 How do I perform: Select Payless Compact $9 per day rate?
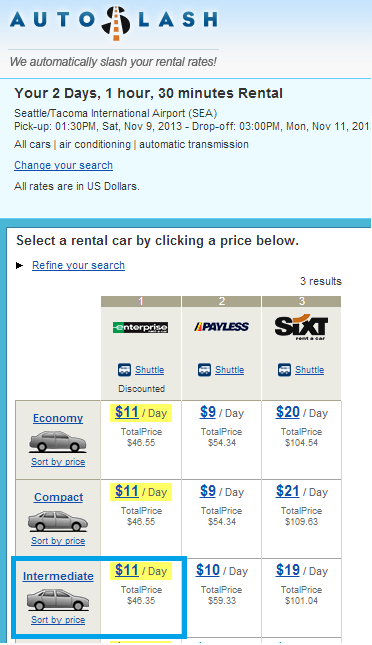point(208,491)
